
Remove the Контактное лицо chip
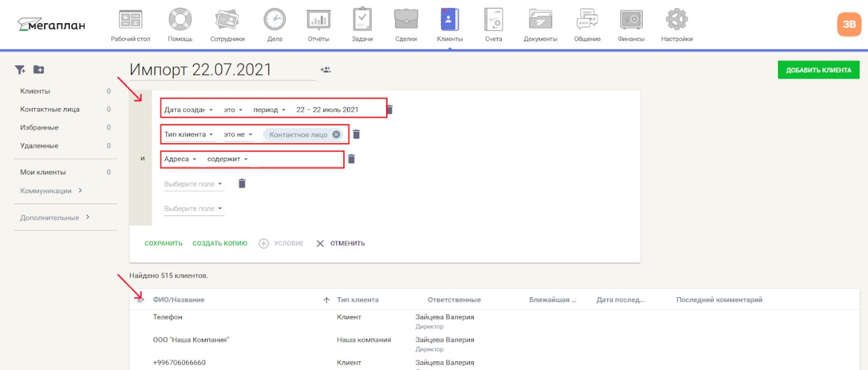coord(336,134)
